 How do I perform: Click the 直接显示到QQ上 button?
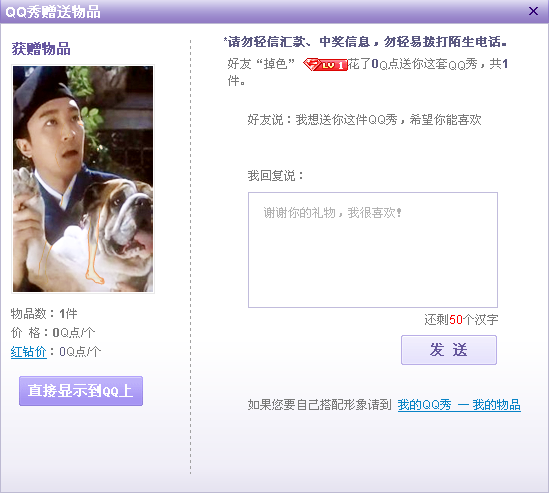click(81, 393)
